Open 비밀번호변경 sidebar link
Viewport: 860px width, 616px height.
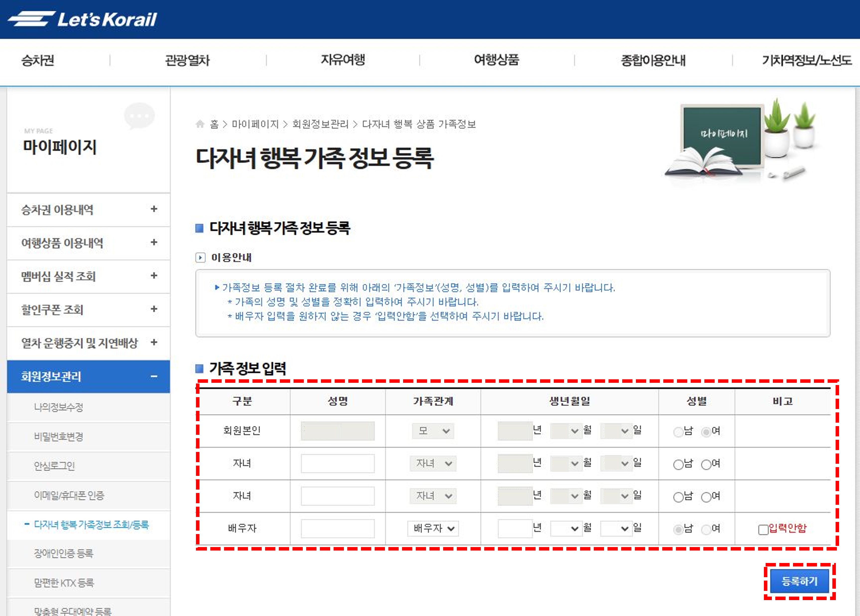[59, 437]
